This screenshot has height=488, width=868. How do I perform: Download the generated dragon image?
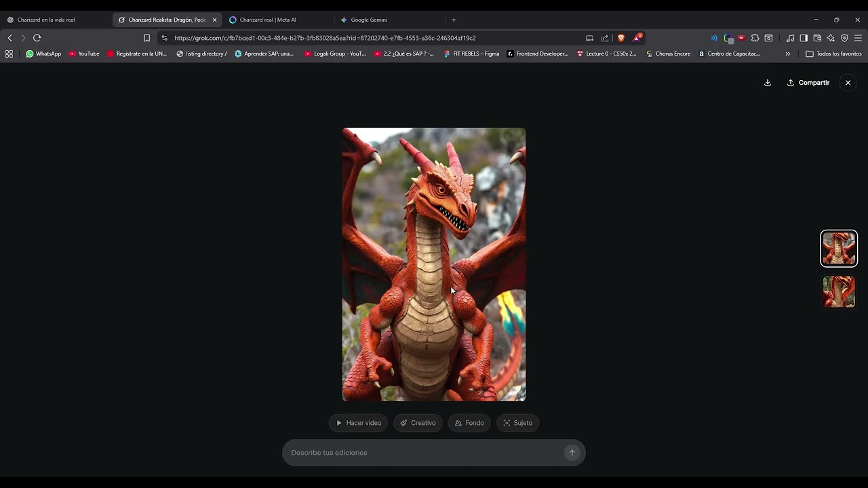point(768,83)
